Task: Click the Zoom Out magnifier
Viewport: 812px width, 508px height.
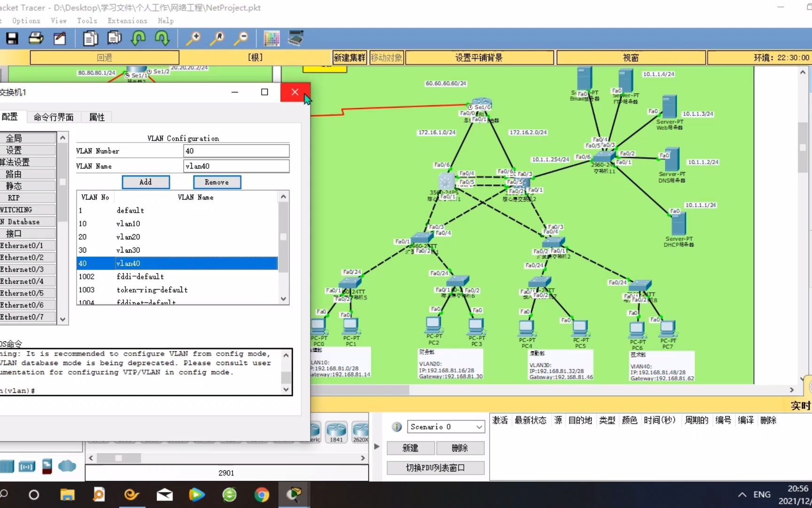Action: 241,39
